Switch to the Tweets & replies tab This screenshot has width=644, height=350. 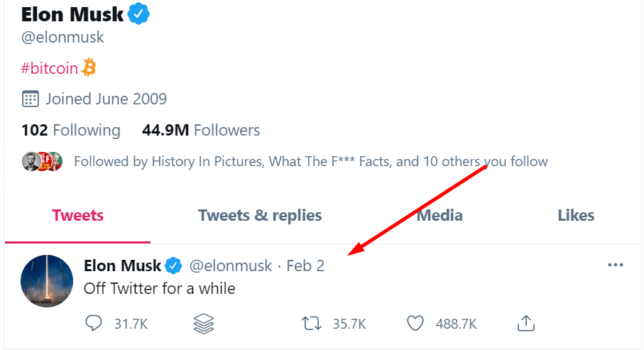[260, 215]
